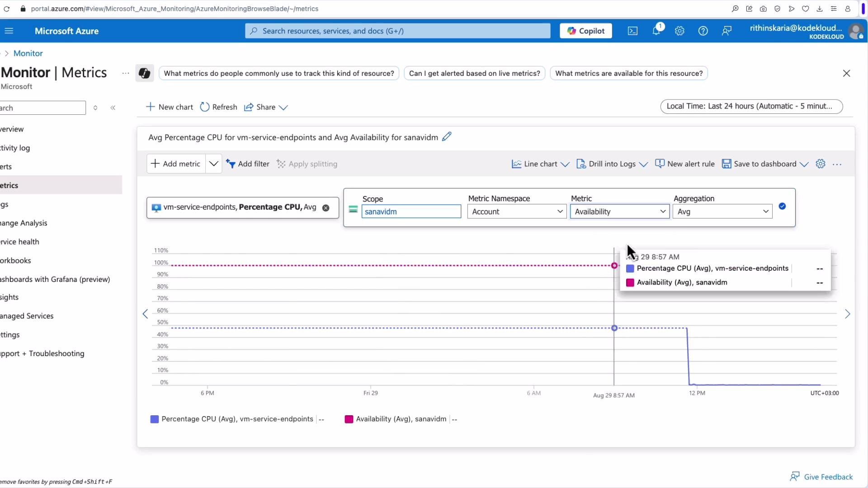868x488 pixels.
Task: Click the storage account icon beside Scope
Action: [x=354, y=210]
